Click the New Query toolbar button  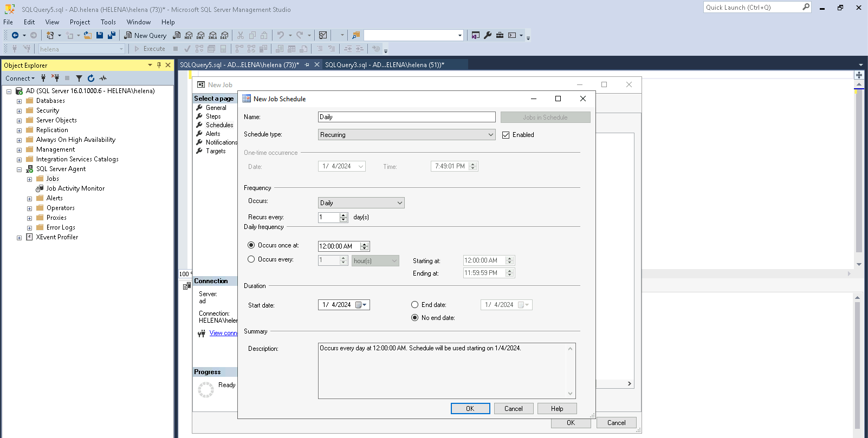145,35
